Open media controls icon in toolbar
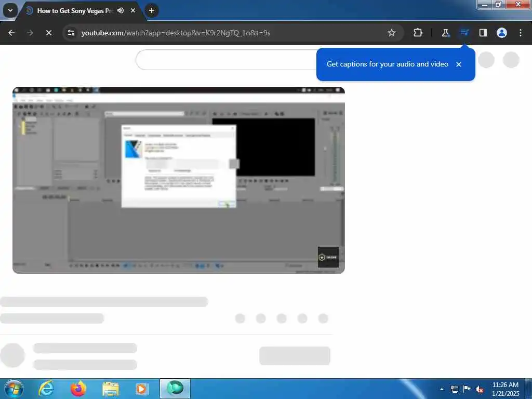 464,33
